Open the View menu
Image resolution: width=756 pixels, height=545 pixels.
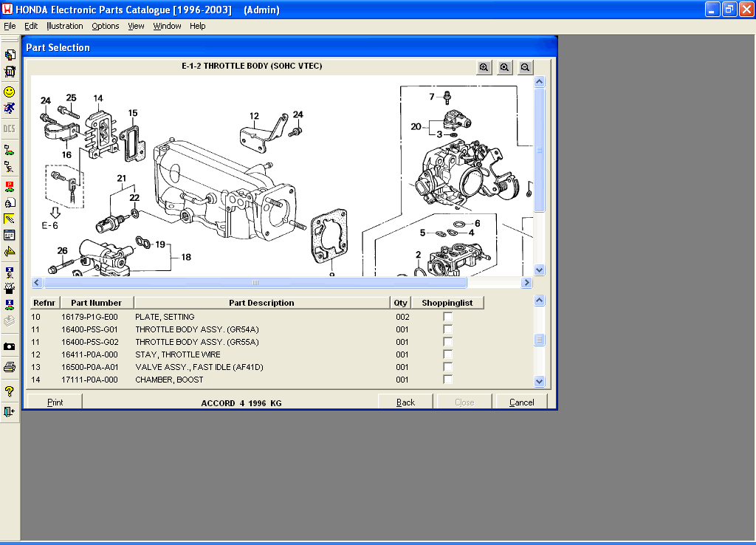(136, 26)
